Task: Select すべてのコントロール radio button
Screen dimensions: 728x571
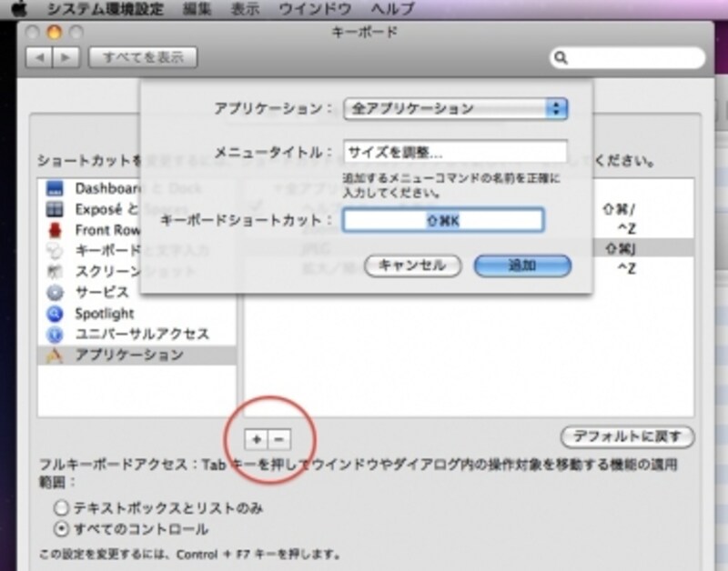Action: (x=62, y=529)
